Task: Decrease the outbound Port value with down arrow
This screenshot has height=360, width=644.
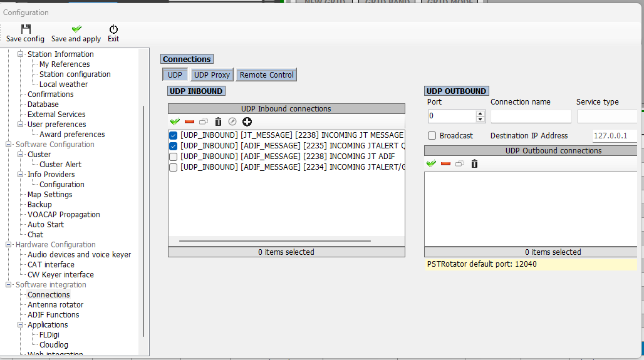Action: 480,120
